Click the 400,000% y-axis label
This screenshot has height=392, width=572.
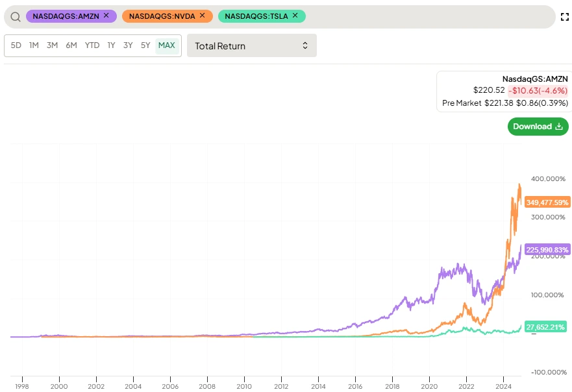(548, 178)
